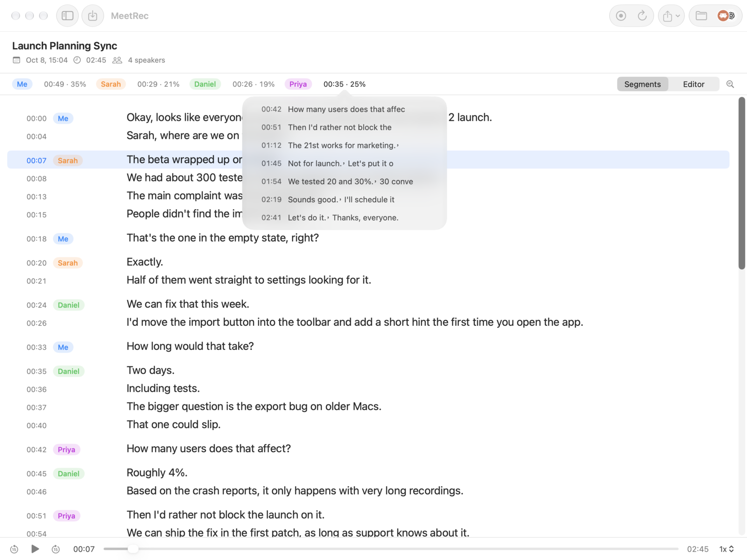Screen dimensions: 747x560
Task: Click the playback progress slider
Action: (x=391, y=549)
